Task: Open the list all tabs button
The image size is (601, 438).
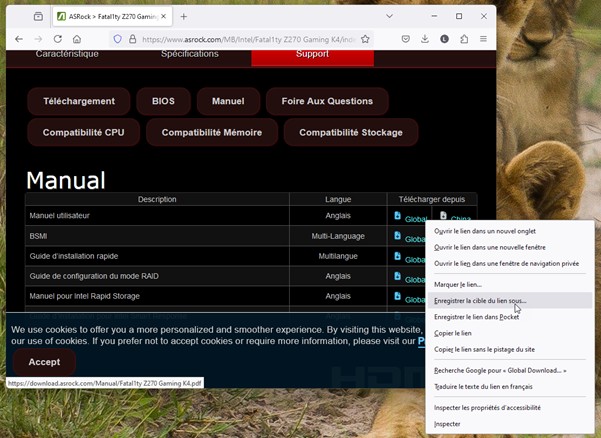Action: tap(38, 16)
